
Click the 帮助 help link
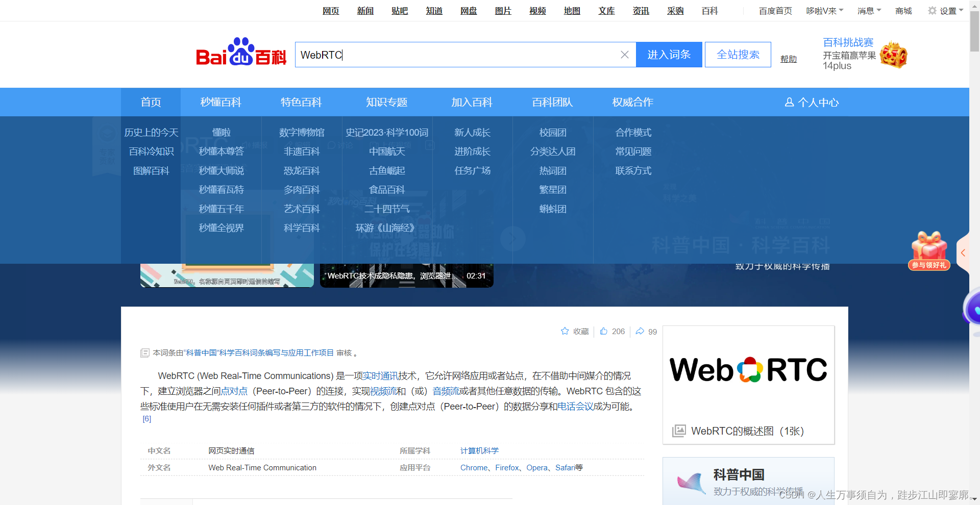(x=789, y=59)
